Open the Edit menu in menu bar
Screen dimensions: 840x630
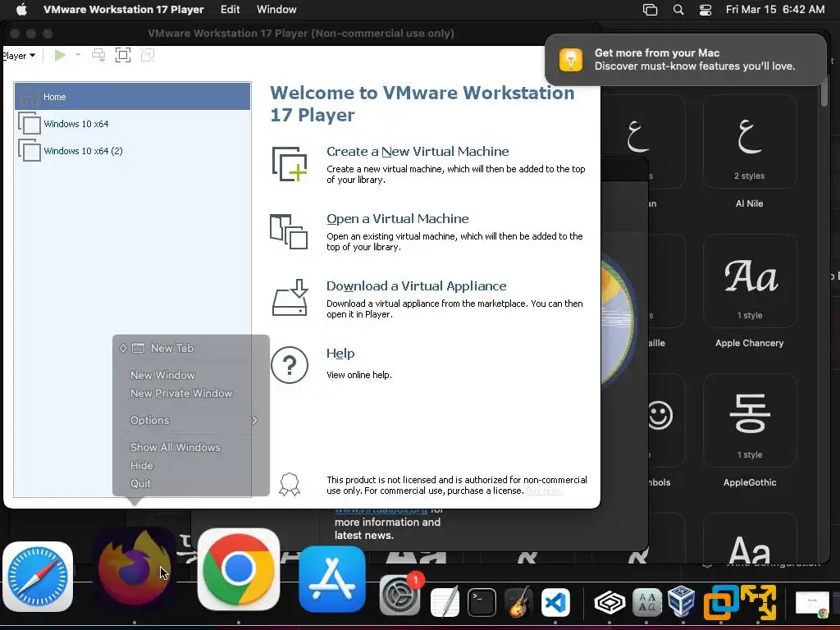pos(231,9)
